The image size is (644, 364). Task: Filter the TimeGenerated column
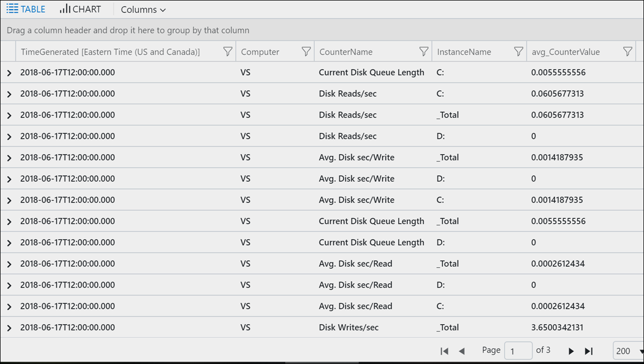point(227,52)
